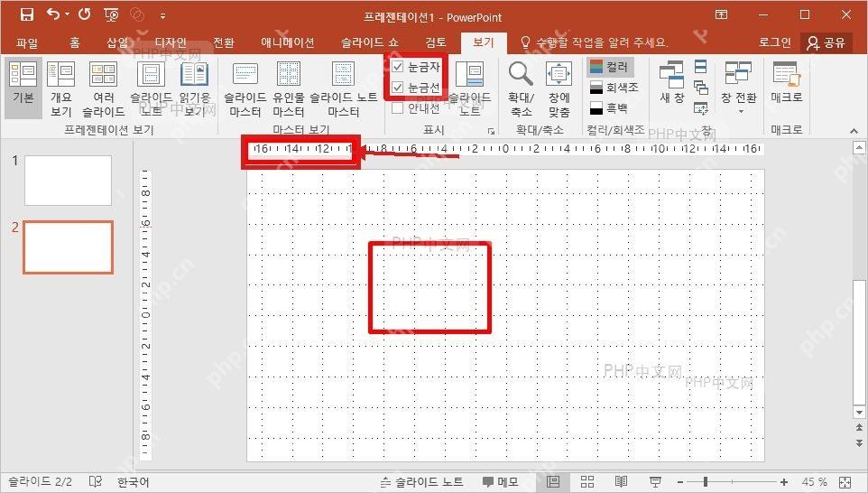Click reading view icon in status bar
Image resolution: width=868 pixels, height=493 pixels.
(621, 482)
